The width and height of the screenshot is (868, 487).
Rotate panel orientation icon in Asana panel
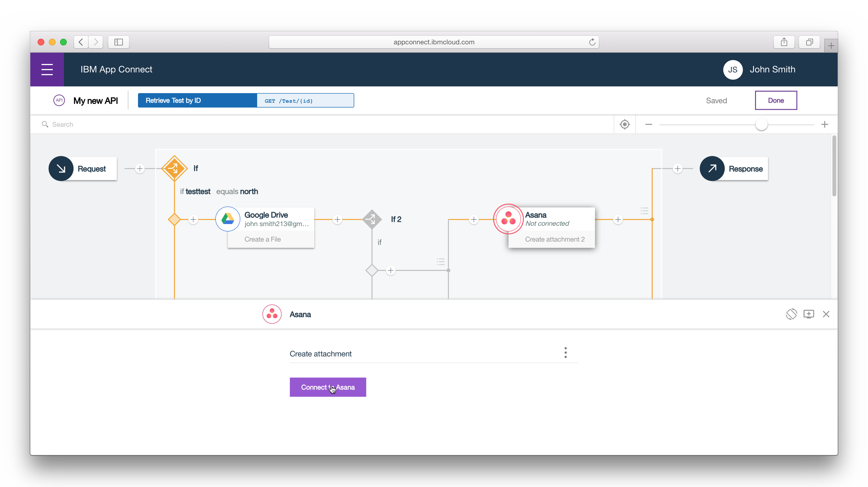(x=791, y=314)
